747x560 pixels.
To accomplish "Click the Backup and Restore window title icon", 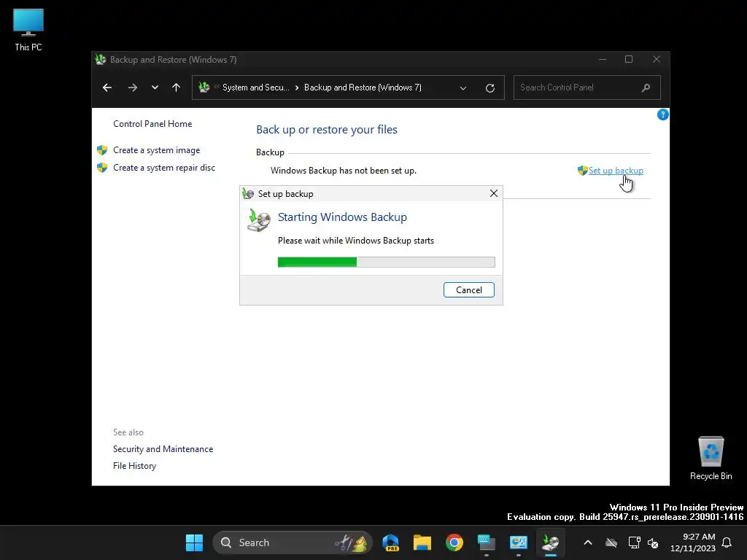I will [101, 60].
